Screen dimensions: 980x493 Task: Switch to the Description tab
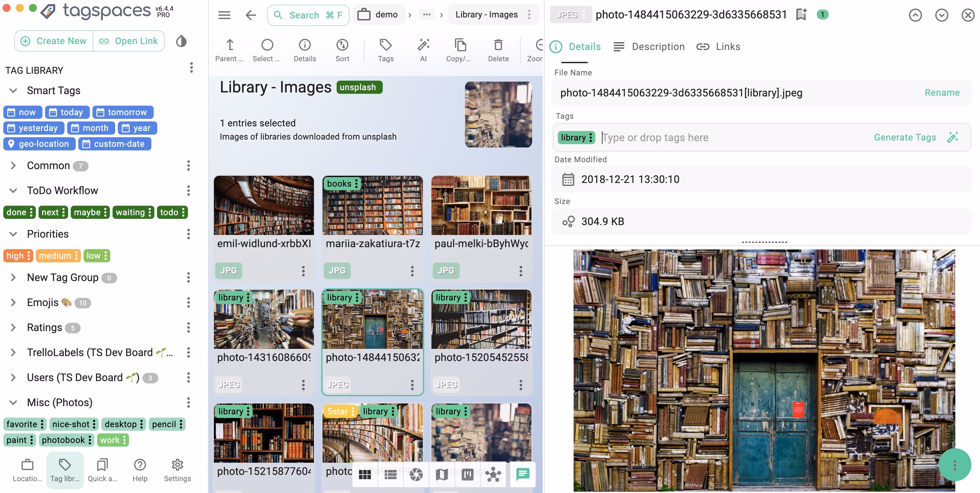[x=658, y=46]
